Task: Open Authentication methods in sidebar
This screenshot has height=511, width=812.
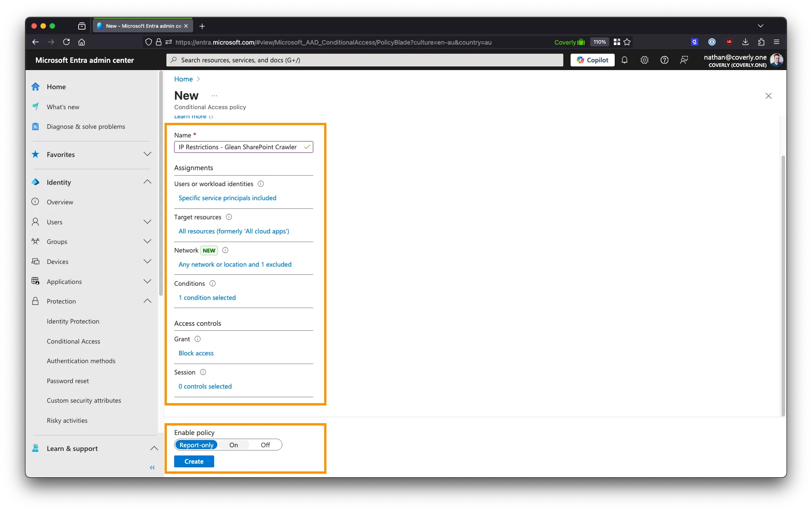Action: point(81,361)
